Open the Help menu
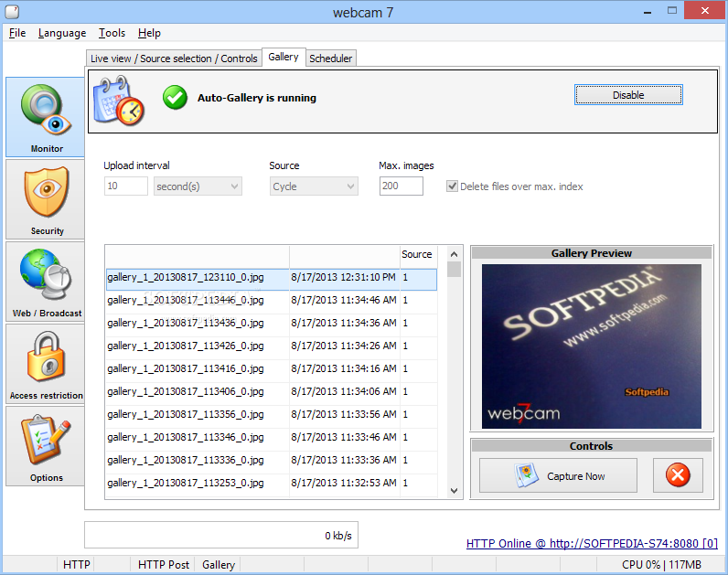 [149, 33]
